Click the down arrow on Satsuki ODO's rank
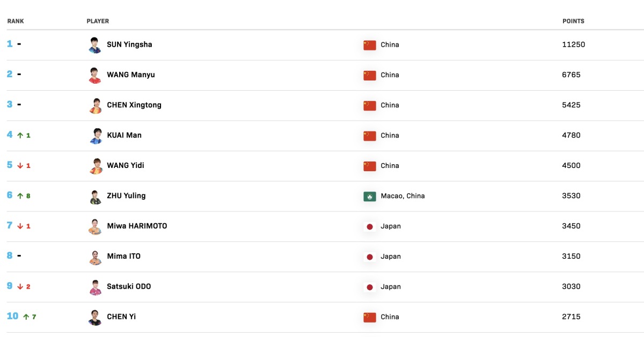Viewport: 644px width, 337px height. [x=20, y=287]
